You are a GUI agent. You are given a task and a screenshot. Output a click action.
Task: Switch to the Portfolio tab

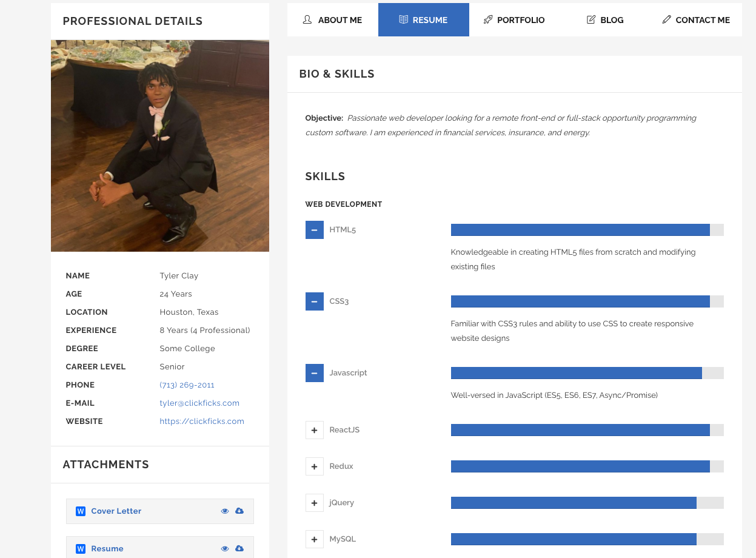[513, 19]
